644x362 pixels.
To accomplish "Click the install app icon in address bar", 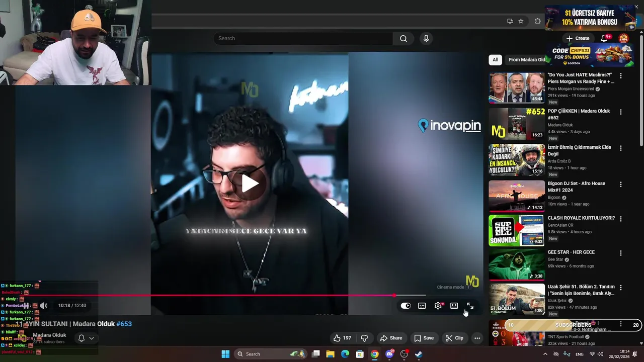I will 510,21.
